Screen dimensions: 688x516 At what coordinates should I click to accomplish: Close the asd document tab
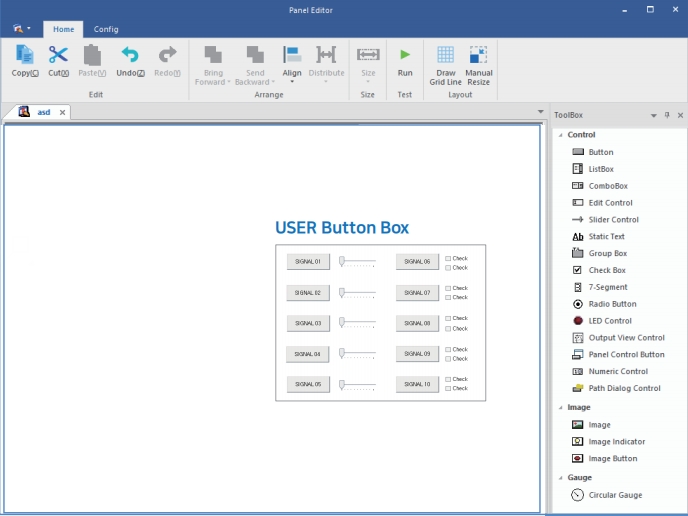[62, 113]
